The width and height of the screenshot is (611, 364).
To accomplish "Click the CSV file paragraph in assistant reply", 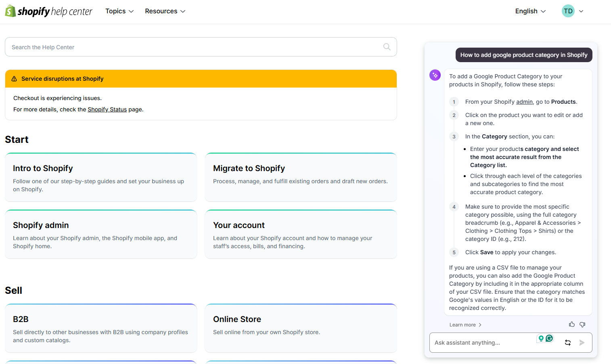I will point(517,288).
